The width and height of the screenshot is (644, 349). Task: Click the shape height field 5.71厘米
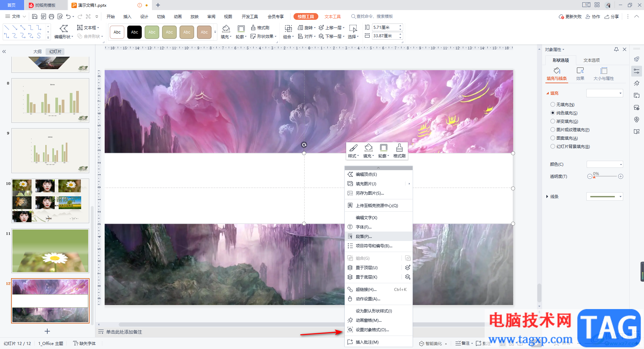(385, 28)
